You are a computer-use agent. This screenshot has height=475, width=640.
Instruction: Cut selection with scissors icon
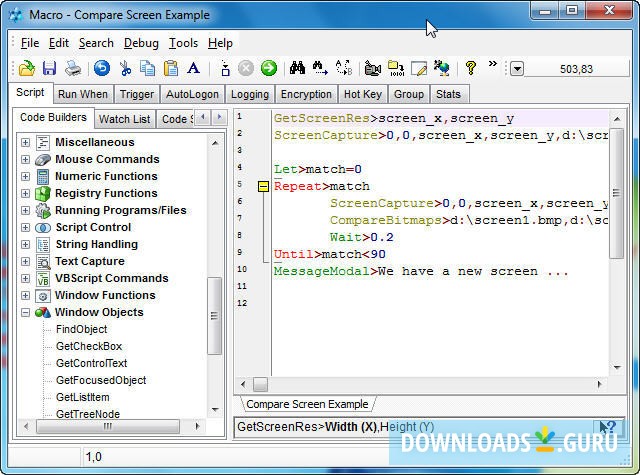pos(125,68)
